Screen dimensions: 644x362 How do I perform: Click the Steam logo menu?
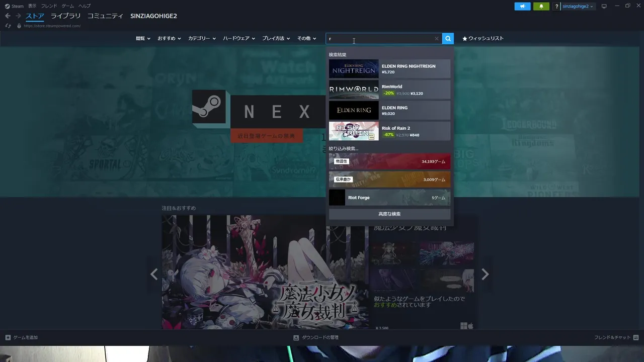pos(14,6)
